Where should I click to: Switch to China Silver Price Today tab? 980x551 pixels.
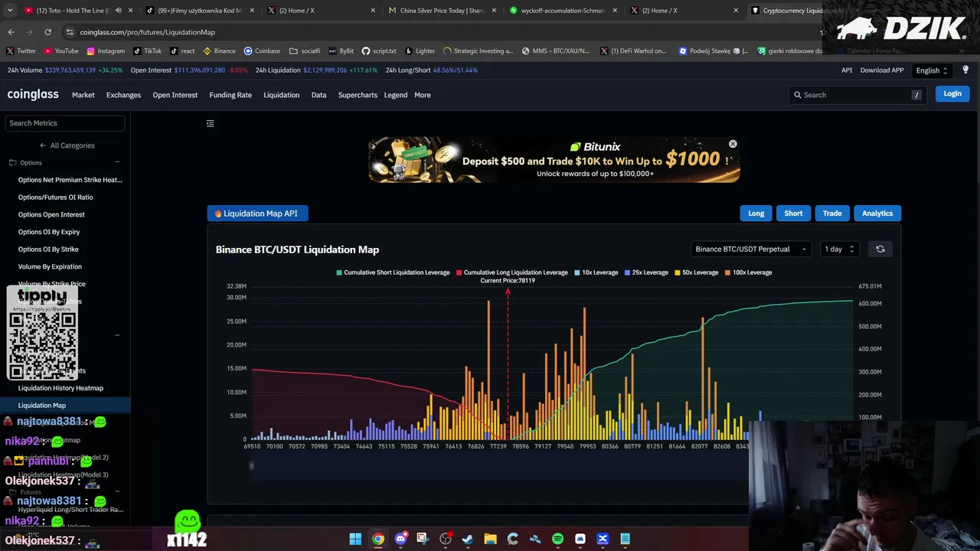click(x=438, y=11)
